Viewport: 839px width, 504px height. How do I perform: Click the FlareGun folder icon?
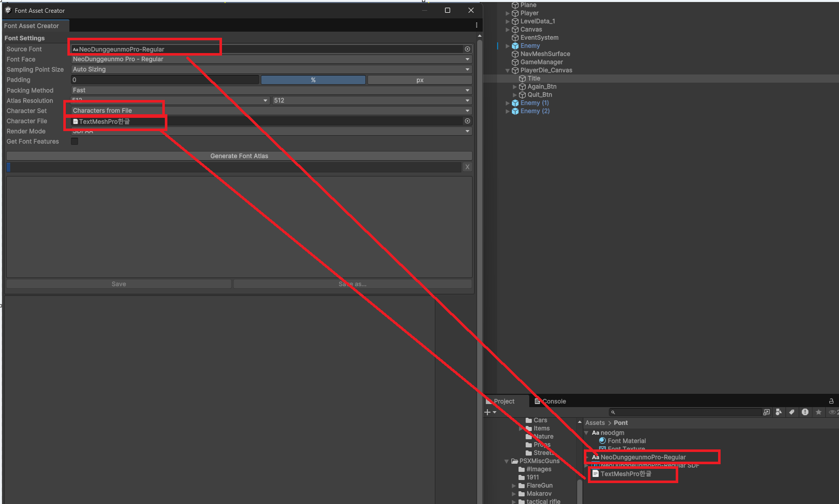pyautogui.click(x=522, y=486)
